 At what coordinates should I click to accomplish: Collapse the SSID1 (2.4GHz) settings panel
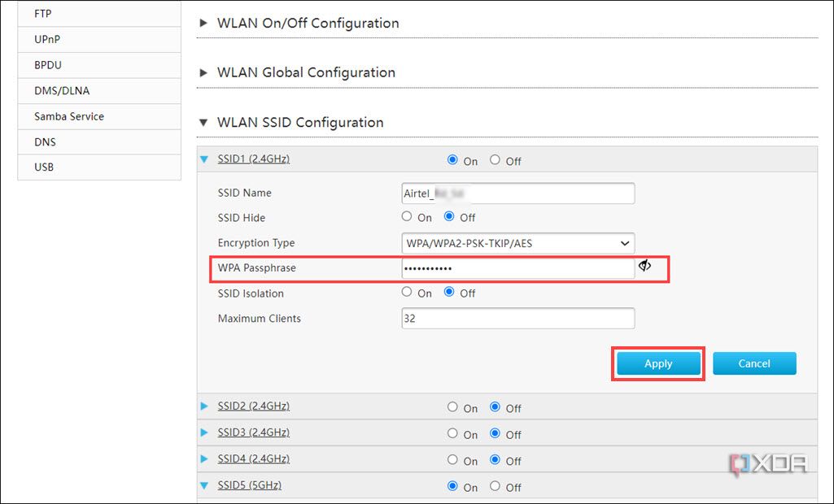(203, 159)
